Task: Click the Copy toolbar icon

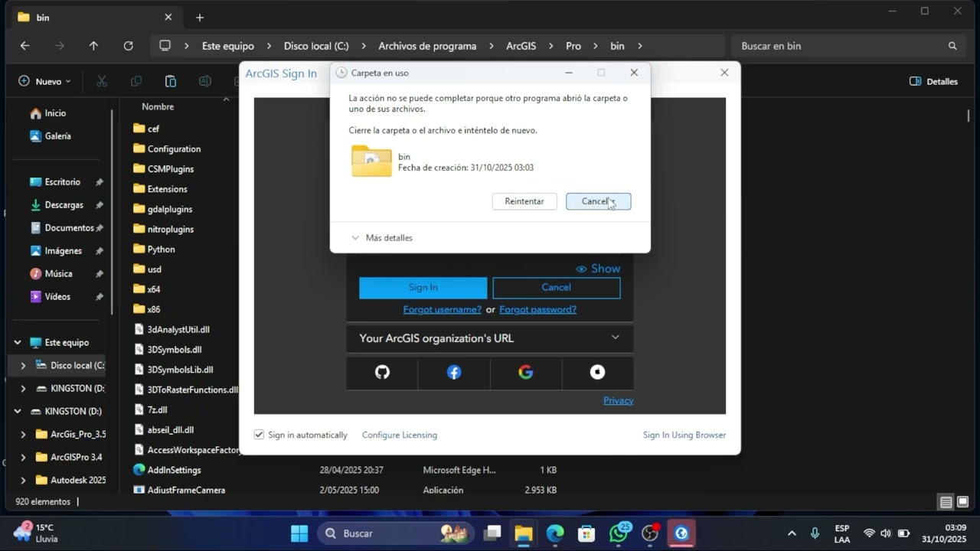Action: 136,81
